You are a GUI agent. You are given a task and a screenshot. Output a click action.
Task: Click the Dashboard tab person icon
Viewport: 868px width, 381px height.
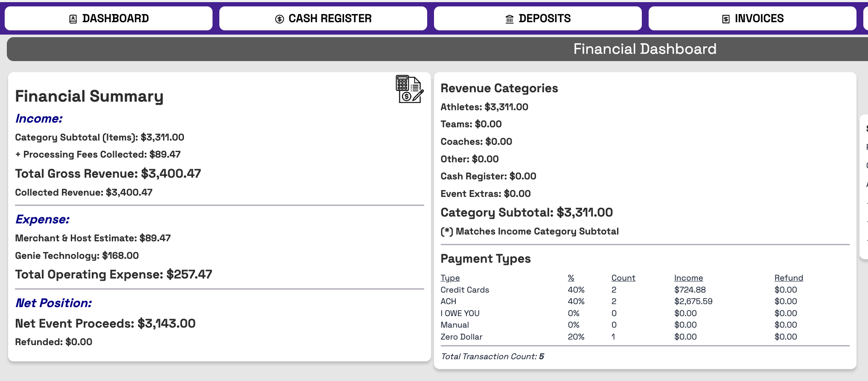coord(73,19)
